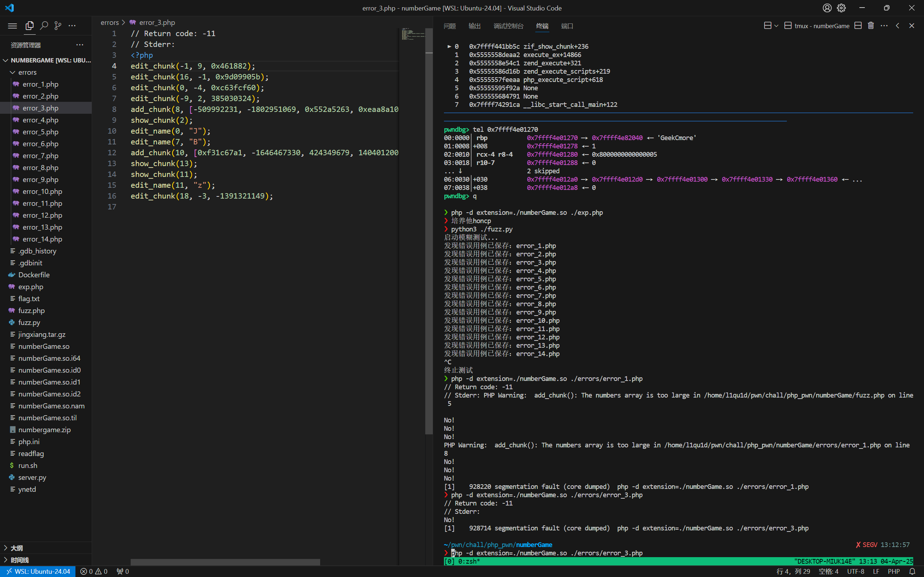Open exp.php file
Image resolution: width=924 pixels, height=577 pixels.
point(46,287)
